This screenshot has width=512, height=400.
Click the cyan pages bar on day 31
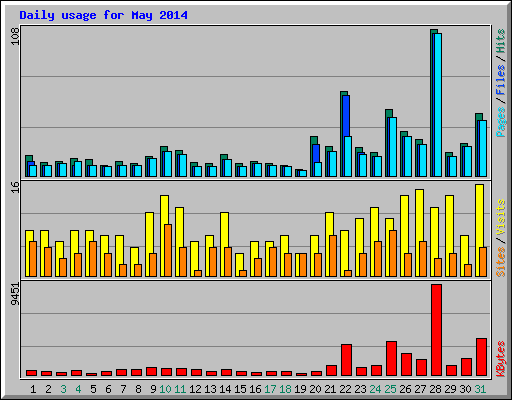click(x=482, y=148)
